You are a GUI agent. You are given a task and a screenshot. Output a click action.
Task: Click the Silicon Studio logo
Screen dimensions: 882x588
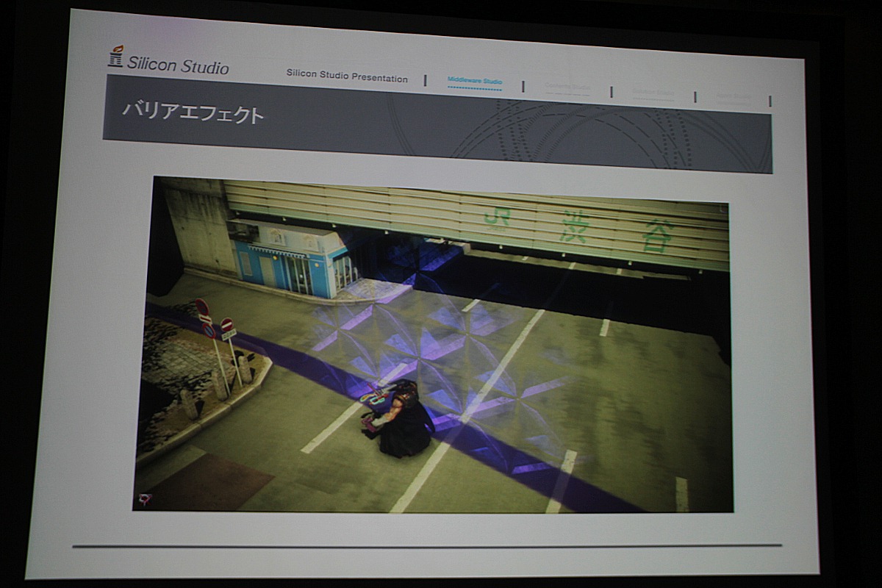(168, 61)
